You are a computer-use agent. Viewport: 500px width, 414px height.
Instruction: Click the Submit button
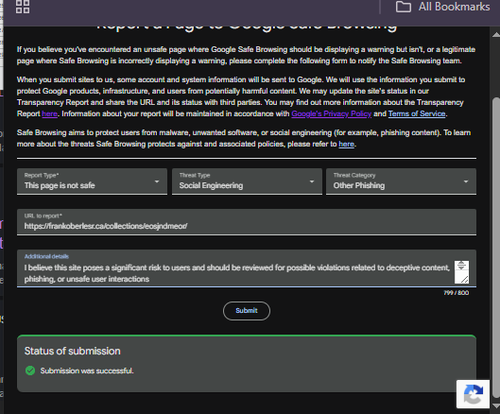247,311
